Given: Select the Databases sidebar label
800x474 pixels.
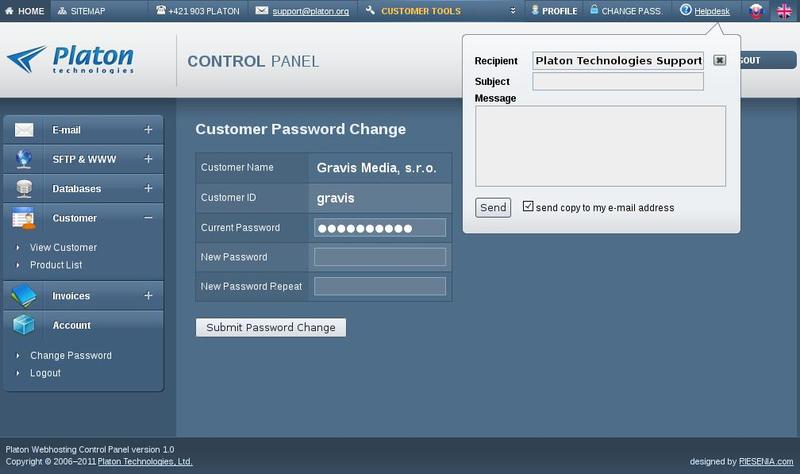Looking at the screenshot, I should coord(77,189).
